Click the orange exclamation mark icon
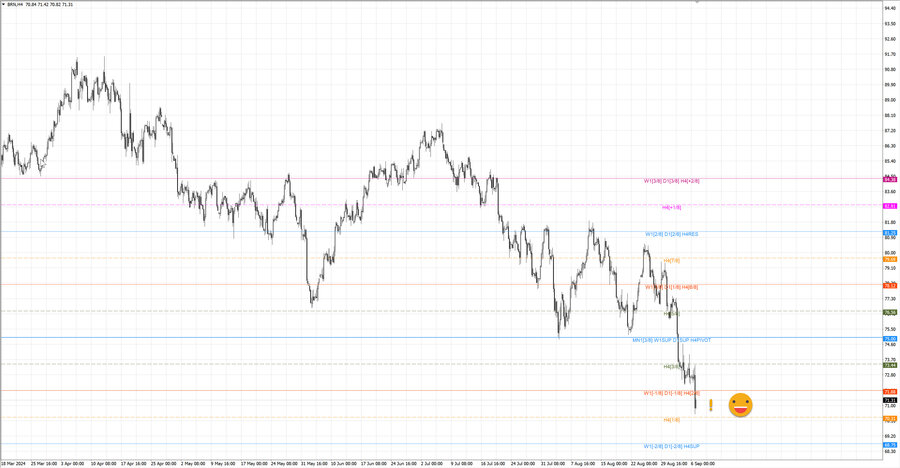Viewport: 900px width, 468px height. 711,405
